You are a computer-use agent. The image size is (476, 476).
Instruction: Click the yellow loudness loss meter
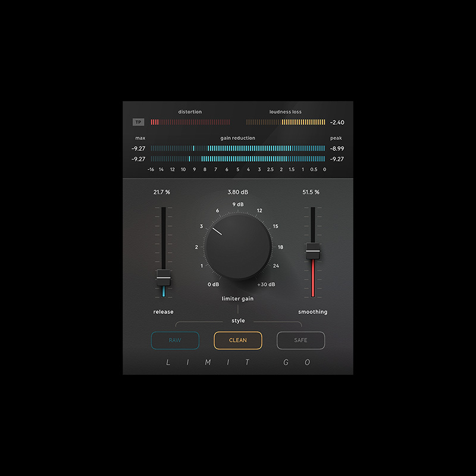click(286, 122)
